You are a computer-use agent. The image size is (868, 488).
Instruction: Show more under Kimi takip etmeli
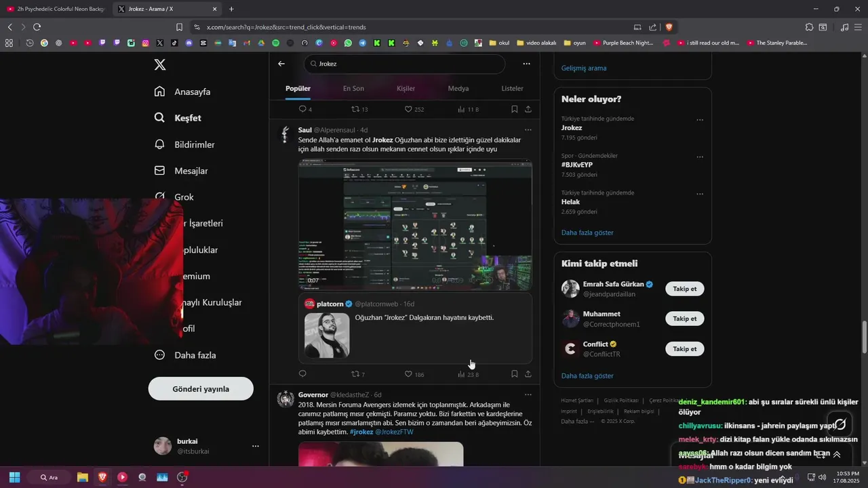[587, 375]
